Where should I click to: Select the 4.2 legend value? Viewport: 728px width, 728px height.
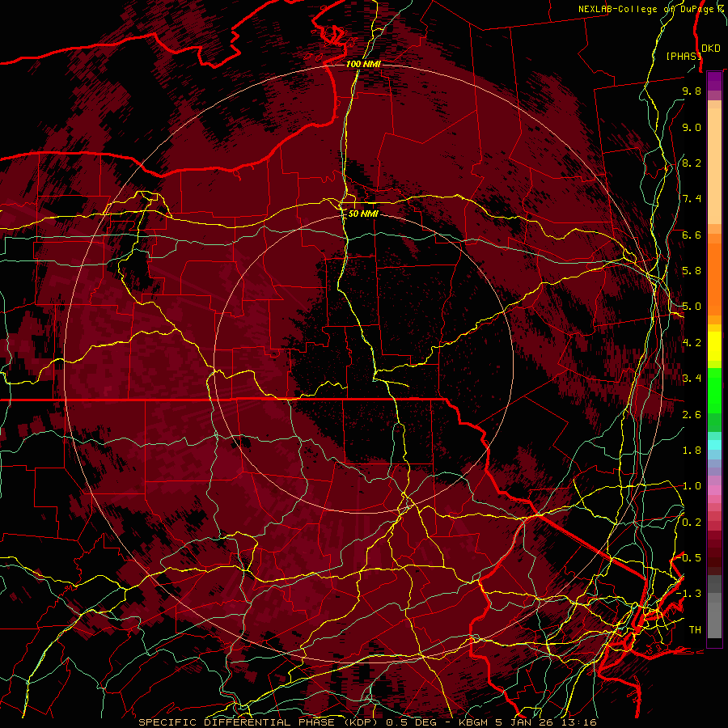click(x=692, y=343)
